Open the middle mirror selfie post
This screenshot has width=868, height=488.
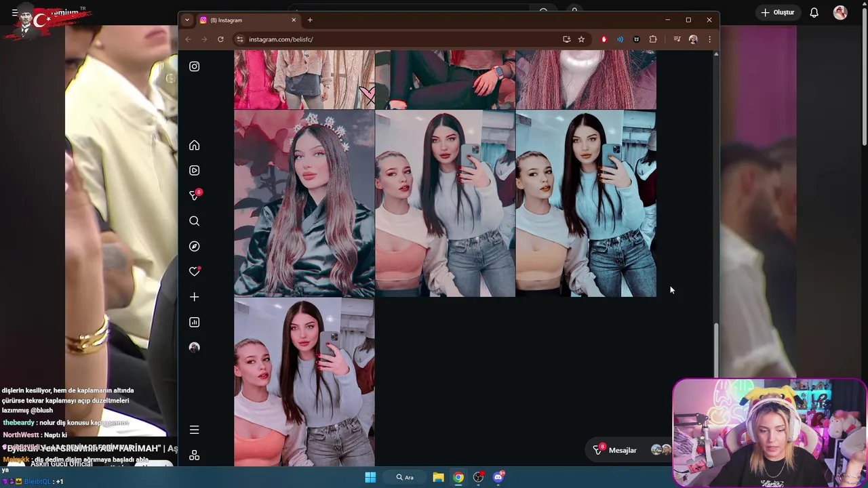coord(445,203)
